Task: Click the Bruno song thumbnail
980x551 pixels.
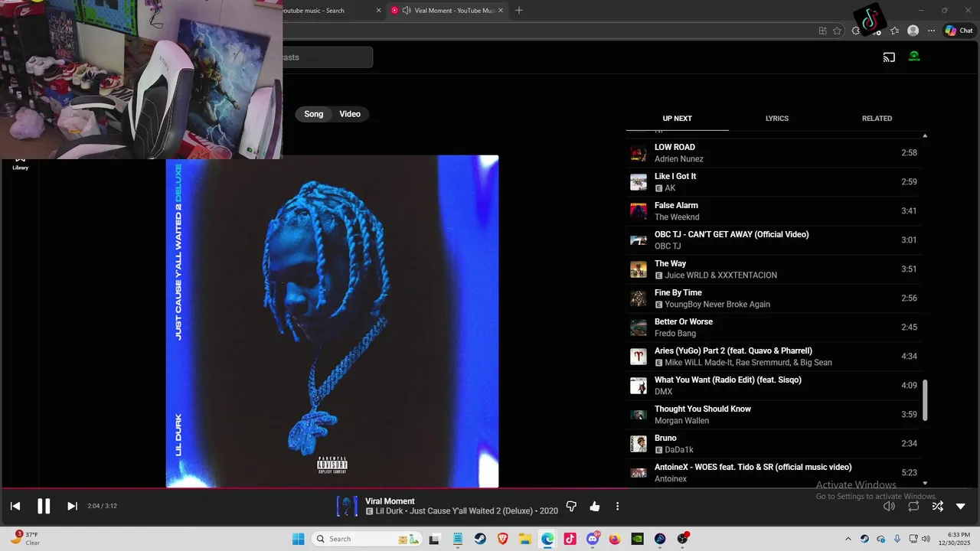Action: click(x=638, y=444)
